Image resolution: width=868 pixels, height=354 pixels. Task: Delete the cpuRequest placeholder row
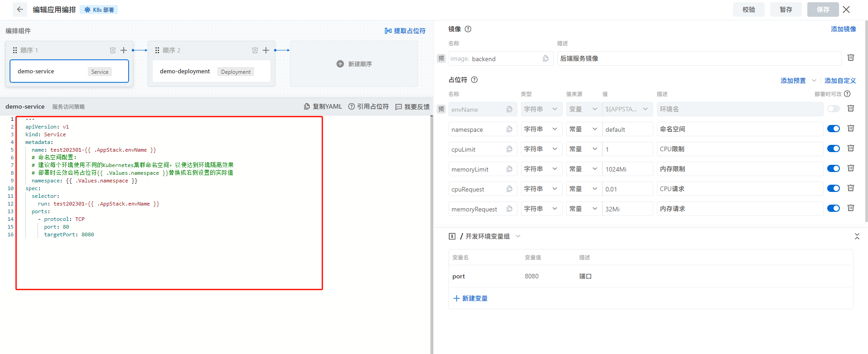[x=851, y=188]
